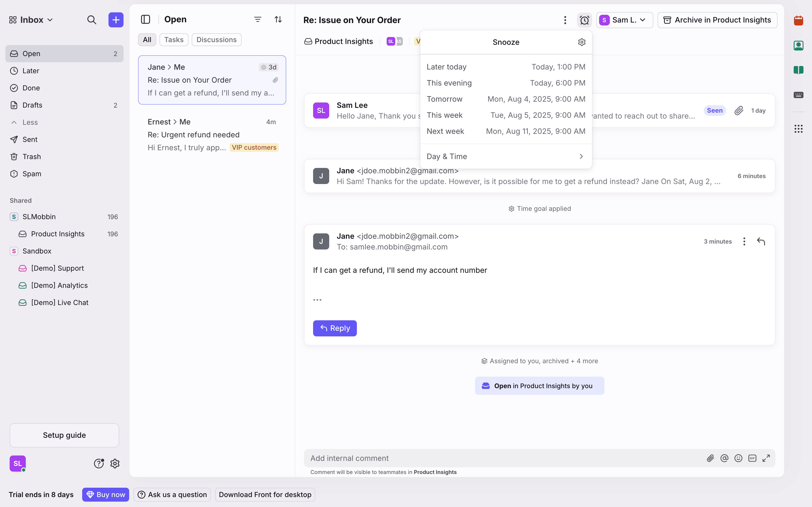The height and width of the screenshot is (507, 812).
Task: Select Tomorrow snooze option
Action: click(506, 99)
